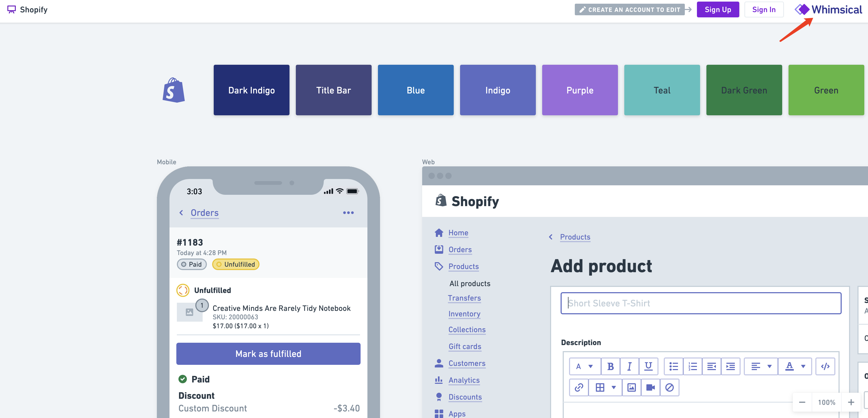Viewport: 868px width, 418px height.
Task: Click the Italic formatting icon
Action: point(629,366)
